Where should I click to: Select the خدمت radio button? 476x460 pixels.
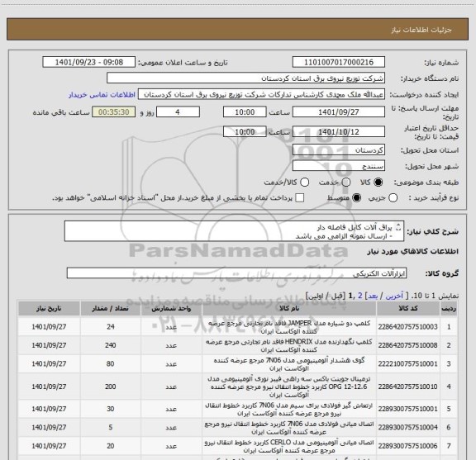(346, 182)
